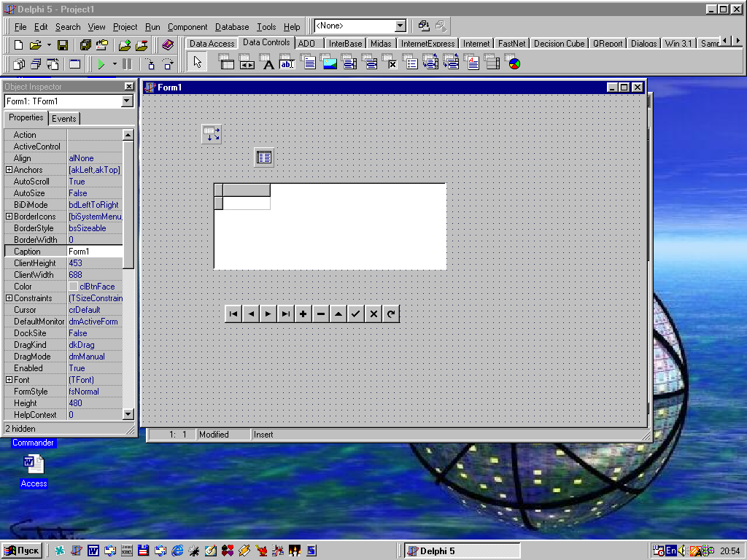
Task: Open the Database menu
Action: coord(232,27)
